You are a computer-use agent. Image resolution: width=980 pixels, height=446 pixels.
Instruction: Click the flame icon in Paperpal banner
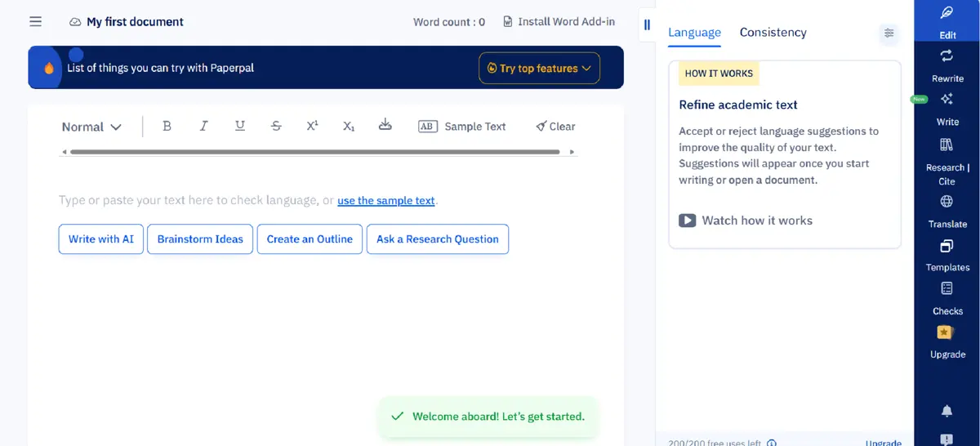[49, 69]
